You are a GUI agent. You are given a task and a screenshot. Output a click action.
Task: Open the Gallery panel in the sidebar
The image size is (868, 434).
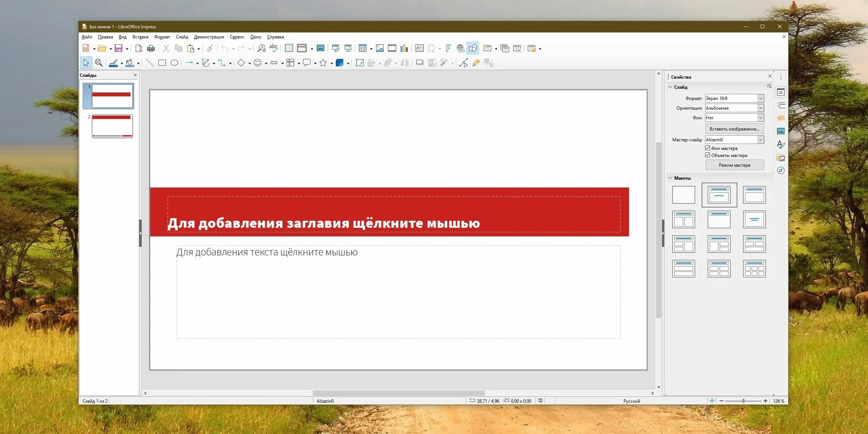781,157
